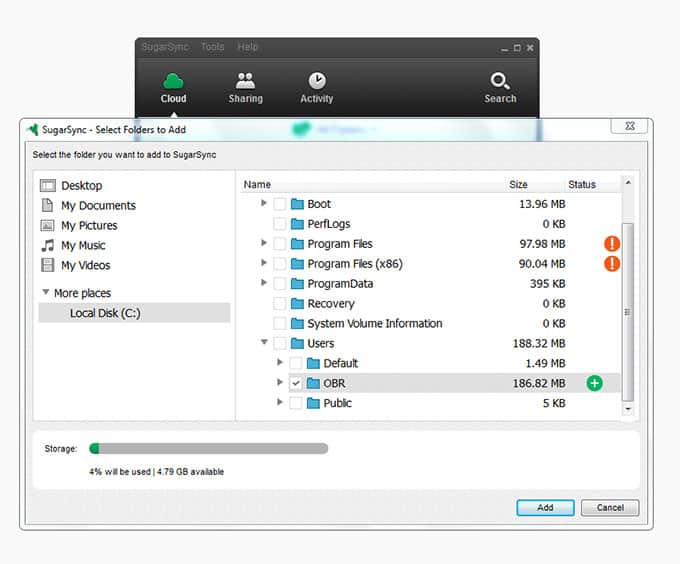Expand the Program Files folder tree
The width and height of the screenshot is (680, 564).
pyautogui.click(x=264, y=243)
